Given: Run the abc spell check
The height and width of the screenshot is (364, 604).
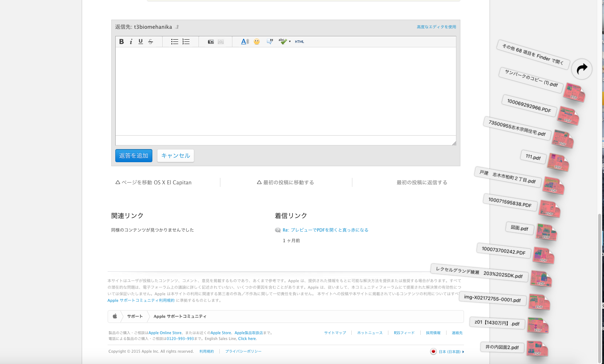Looking at the screenshot, I should (283, 41).
